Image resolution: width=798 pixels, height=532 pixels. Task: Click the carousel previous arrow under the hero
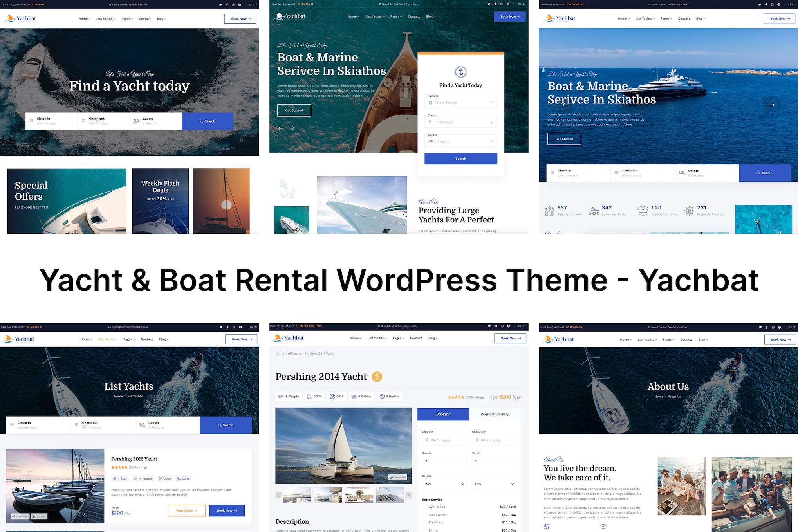tap(281, 128)
